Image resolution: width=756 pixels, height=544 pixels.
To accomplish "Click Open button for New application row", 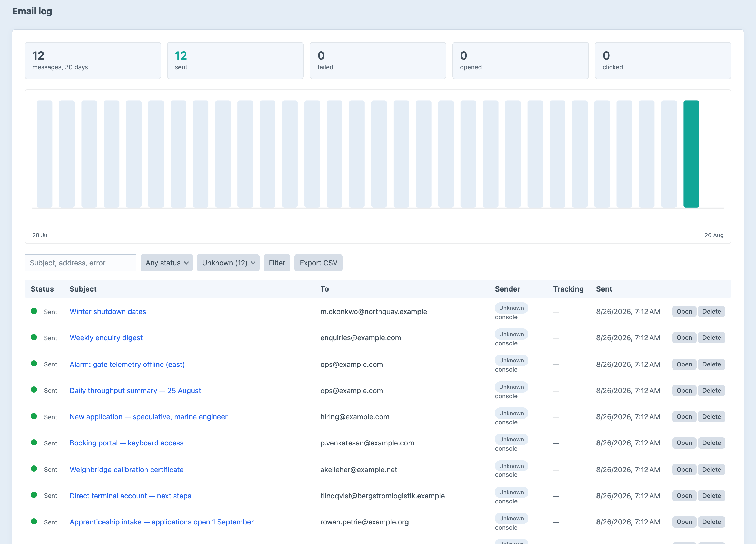I will pos(684,417).
